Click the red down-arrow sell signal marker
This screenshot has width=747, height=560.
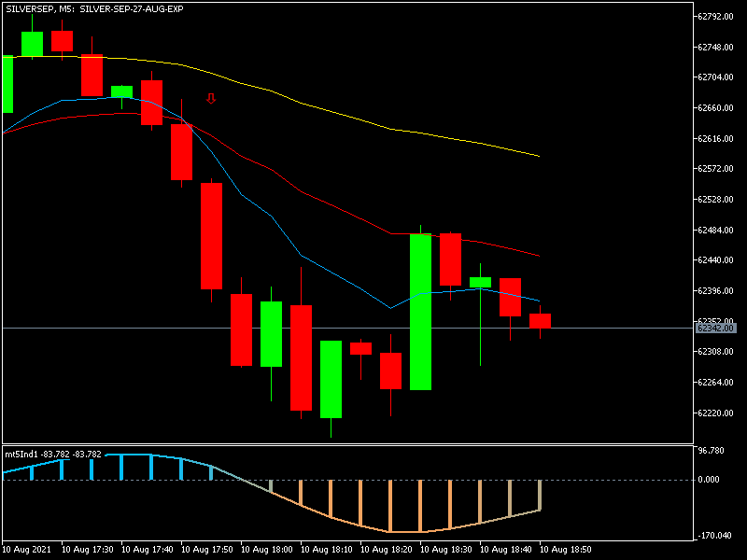(211, 98)
